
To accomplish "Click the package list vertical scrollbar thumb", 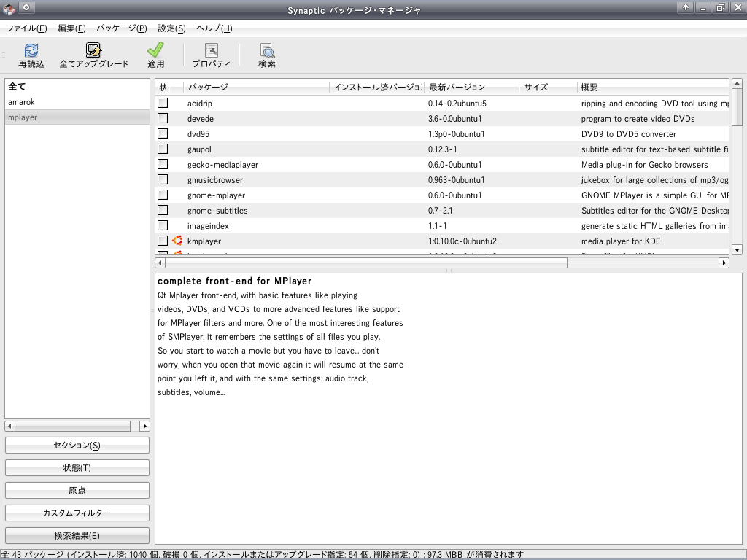I will pyautogui.click(x=737, y=108).
